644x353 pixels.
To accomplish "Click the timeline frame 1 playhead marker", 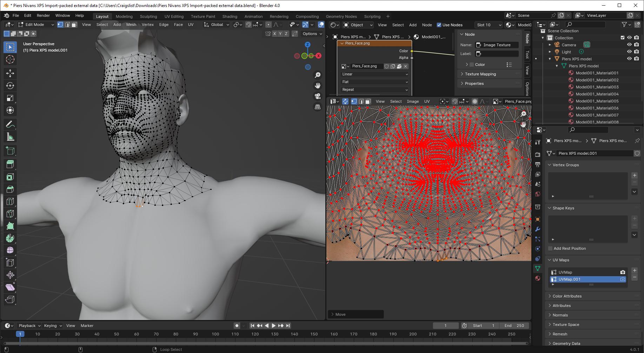I will 20,334.
